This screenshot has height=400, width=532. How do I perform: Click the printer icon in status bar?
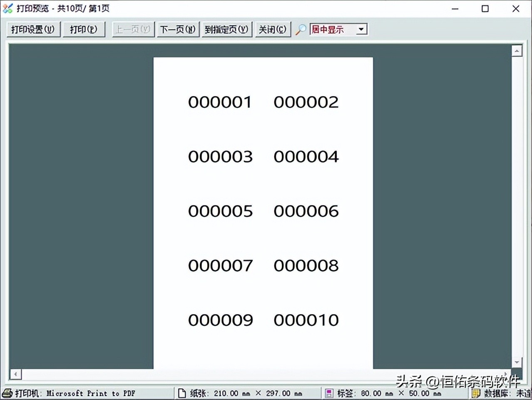pos(7,393)
